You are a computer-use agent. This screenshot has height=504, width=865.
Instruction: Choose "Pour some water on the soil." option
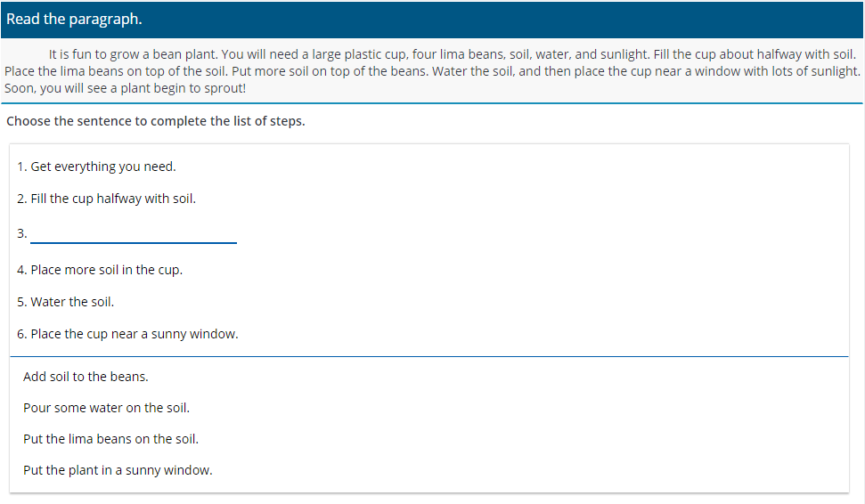pos(106,408)
